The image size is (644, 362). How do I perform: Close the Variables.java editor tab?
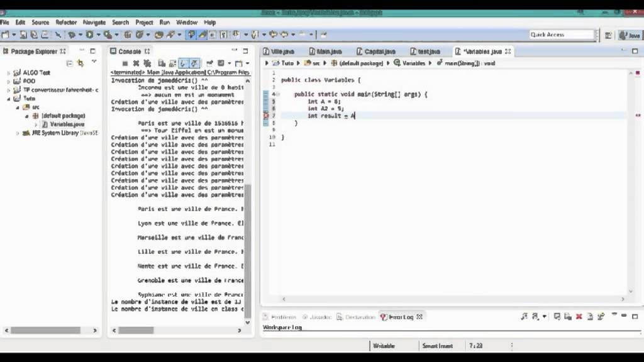(508, 52)
